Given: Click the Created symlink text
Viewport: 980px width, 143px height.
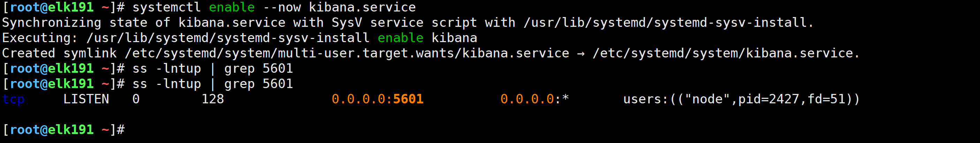Looking at the screenshot, I should pyautogui.click(x=59, y=53).
